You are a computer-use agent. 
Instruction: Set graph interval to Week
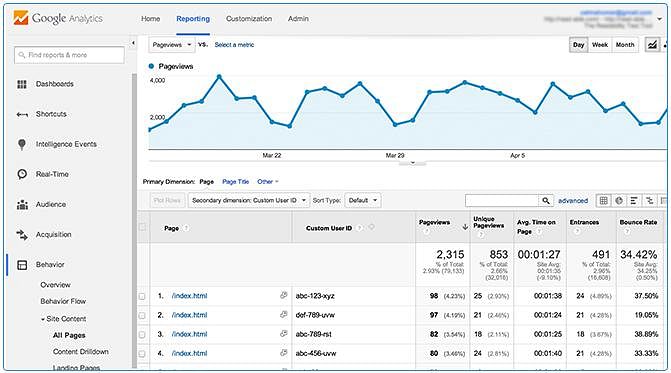click(x=600, y=44)
